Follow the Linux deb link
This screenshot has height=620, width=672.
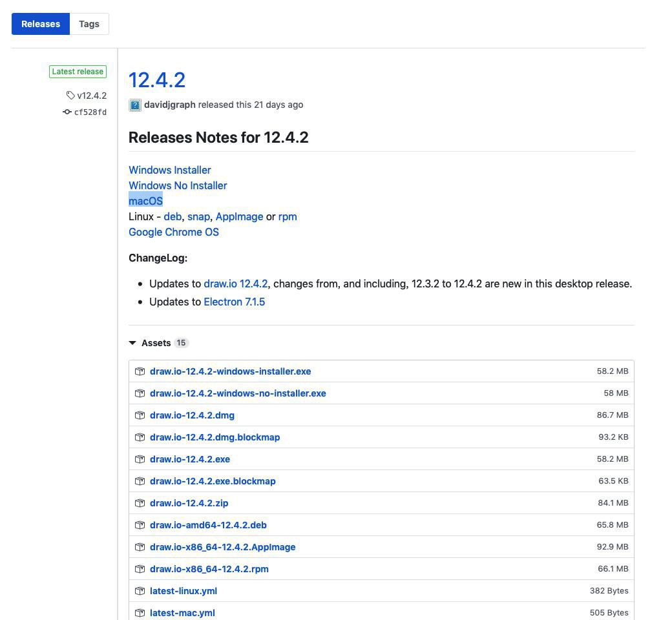[x=173, y=216]
